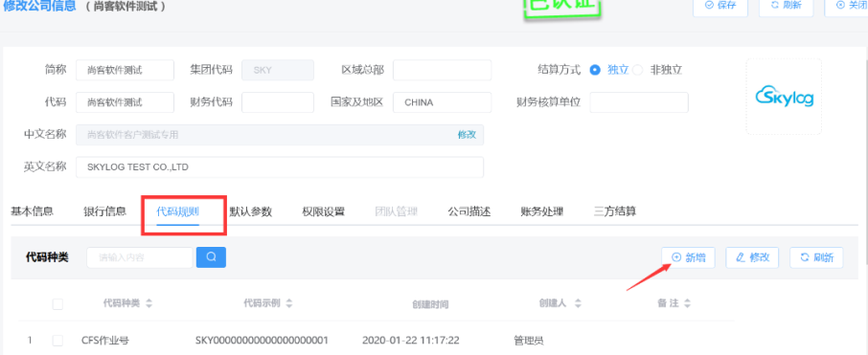Click the 代码 input field
This screenshot has height=355, width=868.
pos(126,102)
